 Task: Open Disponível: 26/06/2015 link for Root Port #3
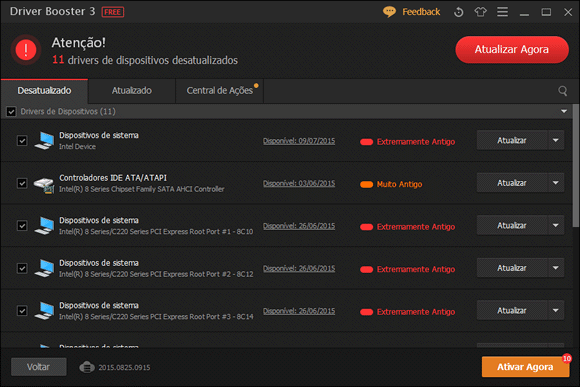pos(299,311)
